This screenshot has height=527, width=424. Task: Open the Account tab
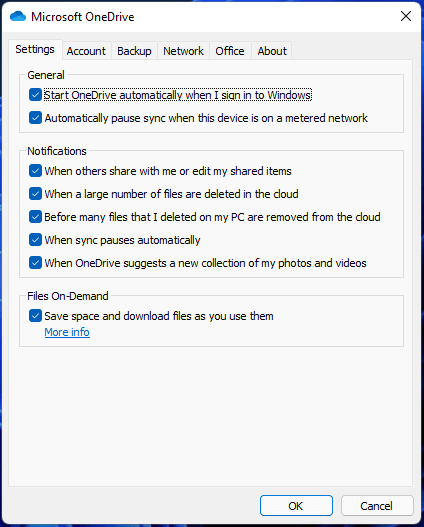coord(86,51)
